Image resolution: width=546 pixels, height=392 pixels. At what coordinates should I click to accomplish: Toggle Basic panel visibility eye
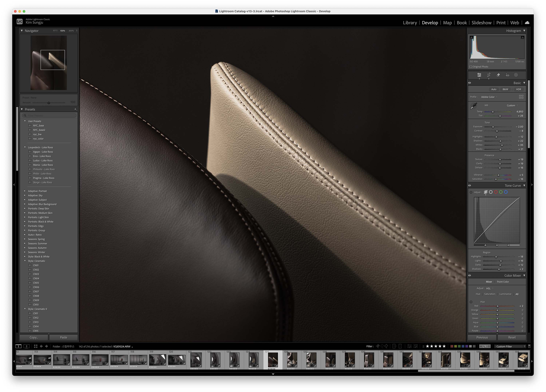[469, 83]
